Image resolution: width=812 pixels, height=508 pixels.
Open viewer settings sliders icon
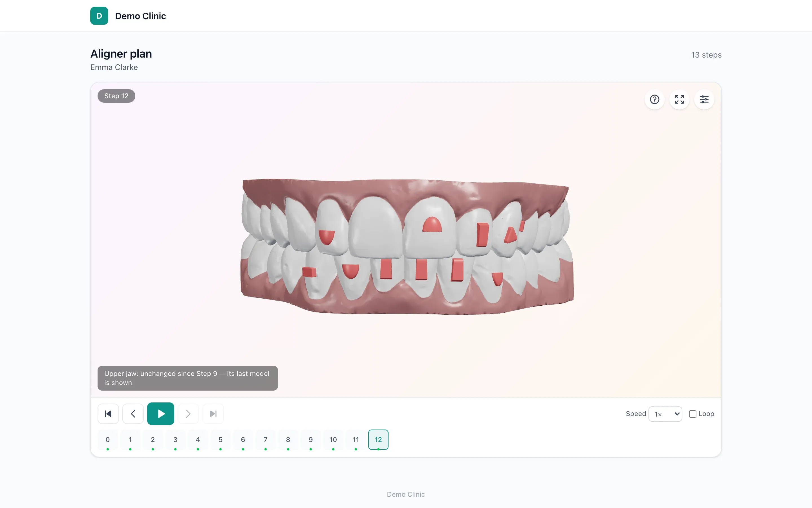704,99
